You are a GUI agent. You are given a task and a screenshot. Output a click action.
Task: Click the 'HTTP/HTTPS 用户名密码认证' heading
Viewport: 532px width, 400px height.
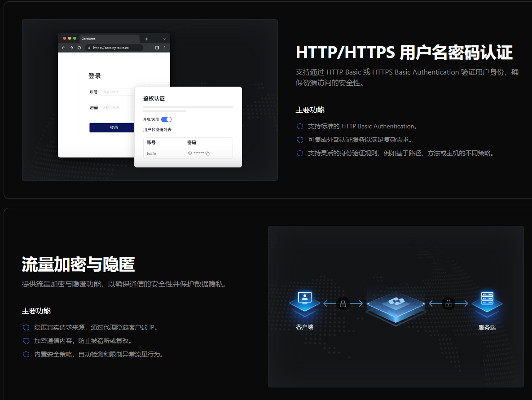tap(404, 53)
